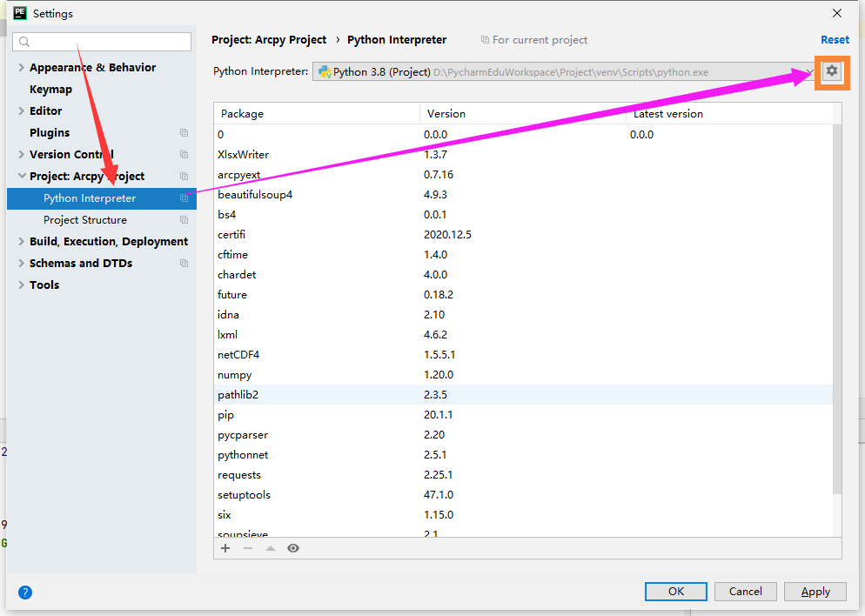Click the Cancel button

click(x=745, y=592)
